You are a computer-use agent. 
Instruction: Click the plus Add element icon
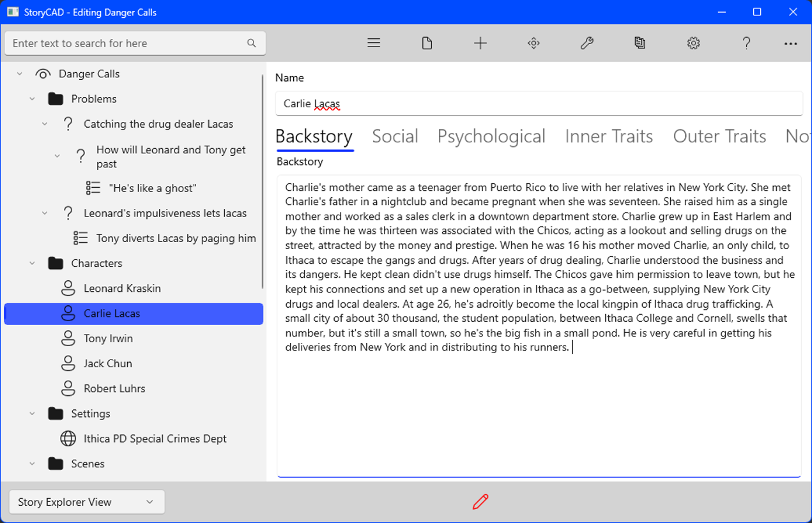480,43
